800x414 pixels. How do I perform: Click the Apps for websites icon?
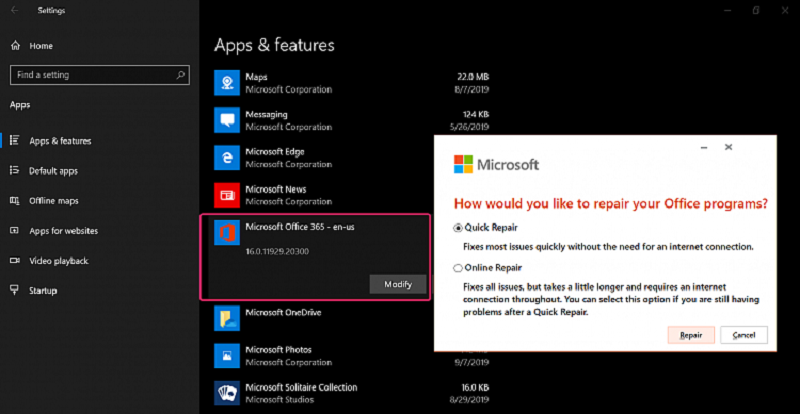click(x=15, y=231)
